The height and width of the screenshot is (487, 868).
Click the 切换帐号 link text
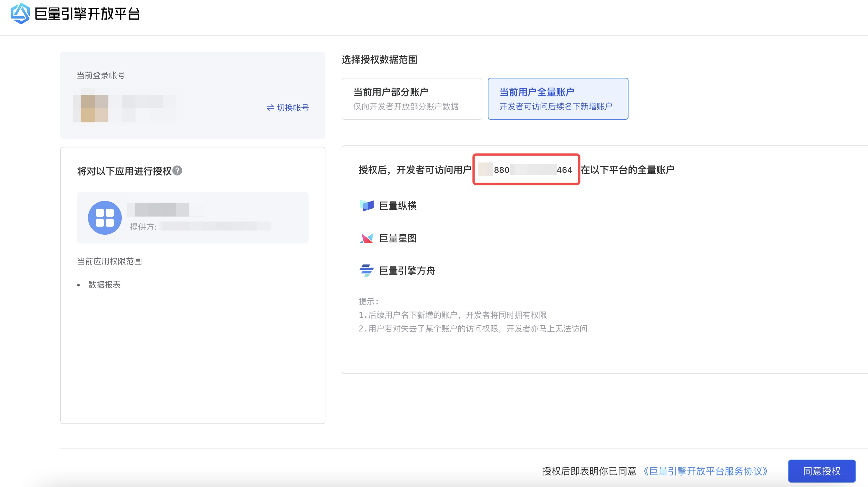(293, 108)
